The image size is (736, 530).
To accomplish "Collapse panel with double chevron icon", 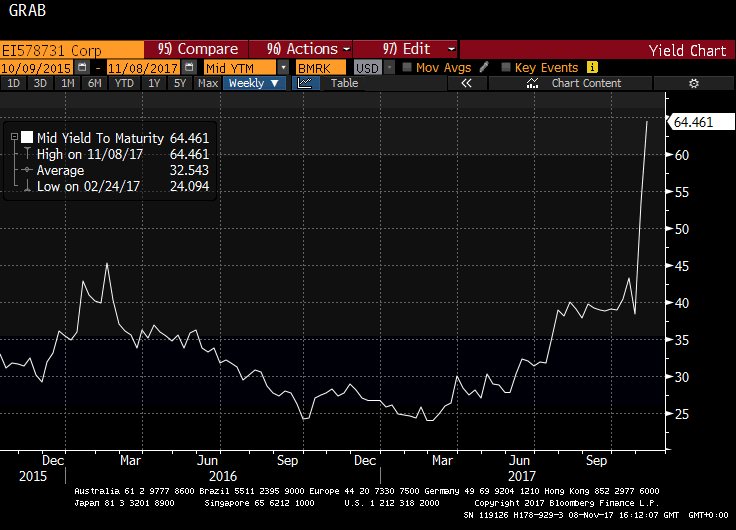I will point(466,83).
